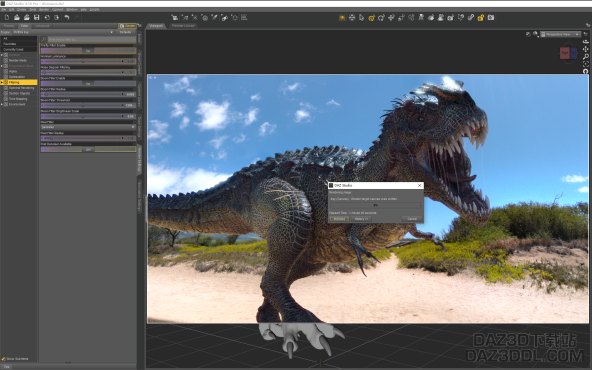Expand the Progressive Rendering group arrow
The image size is (592, 370).
click(2, 66)
